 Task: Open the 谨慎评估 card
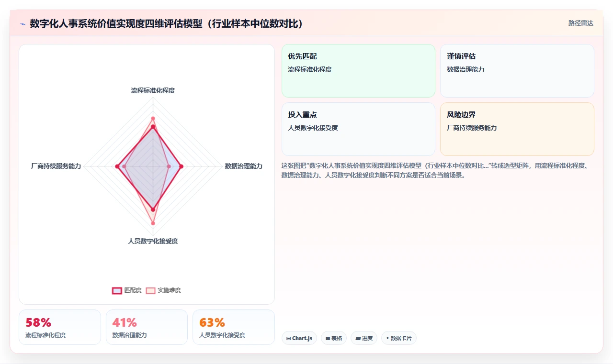pyautogui.click(x=517, y=71)
